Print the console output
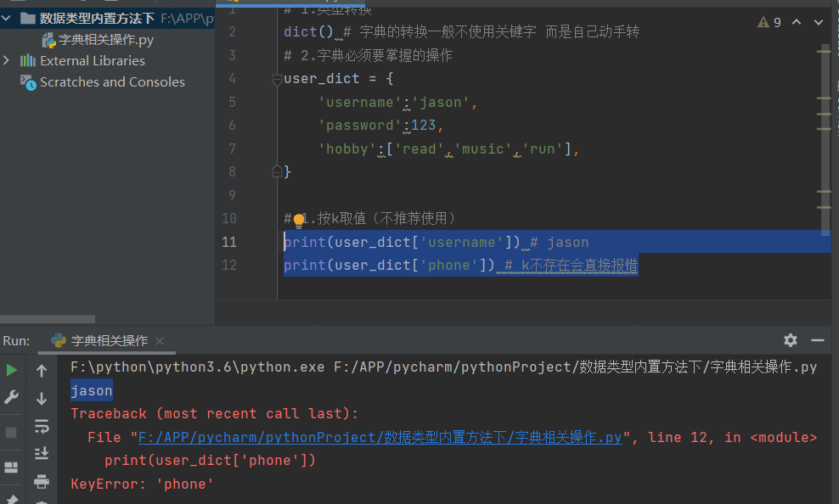The height and width of the screenshot is (504, 839). (x=42, y=482)
